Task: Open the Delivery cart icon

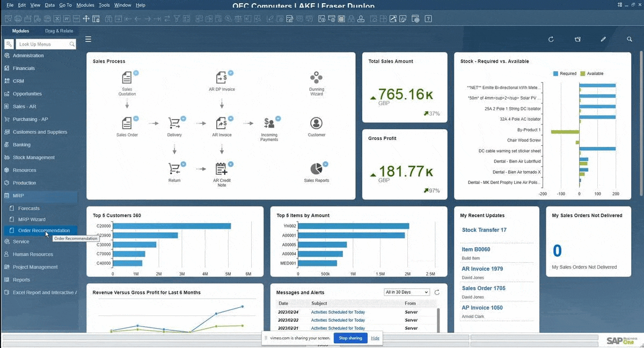Action: point(174,123)
